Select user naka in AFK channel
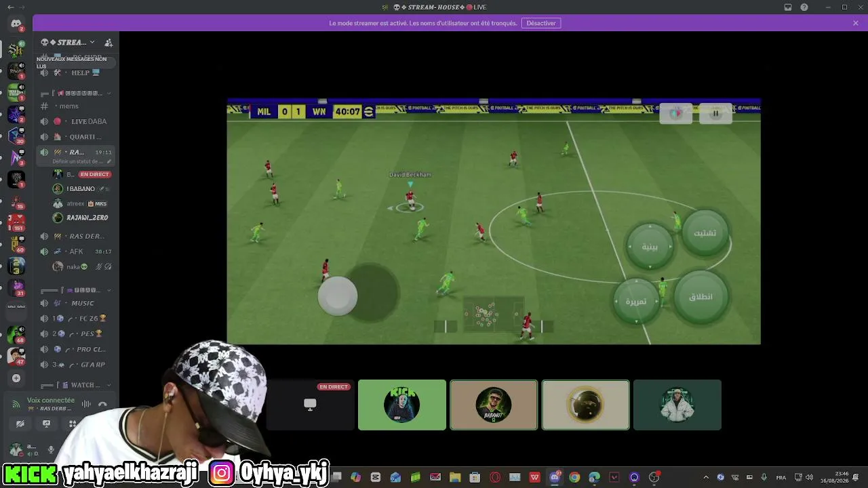The width and height of the screenshot is (868, 488). (x=81, y=267)
